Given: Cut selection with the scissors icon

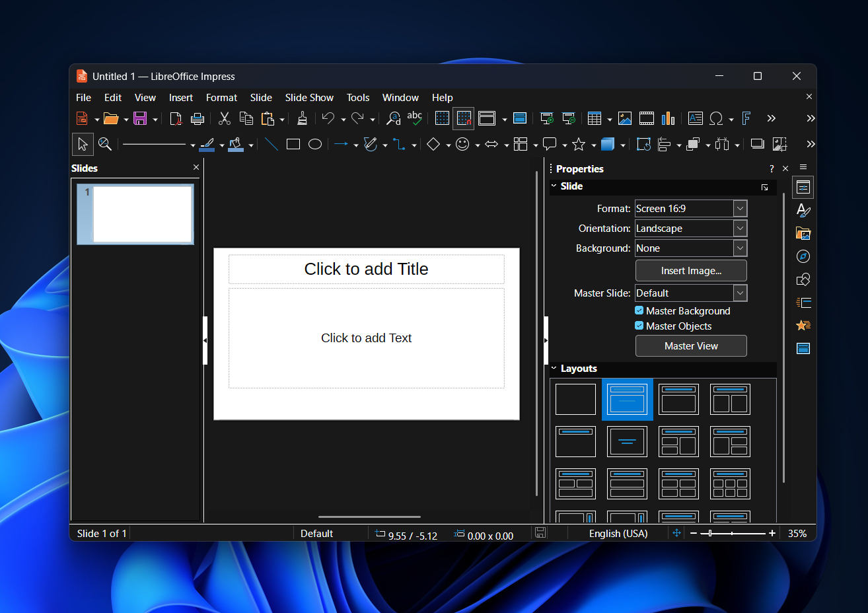Looking at the screenshot, I should [x=225, y=118].
